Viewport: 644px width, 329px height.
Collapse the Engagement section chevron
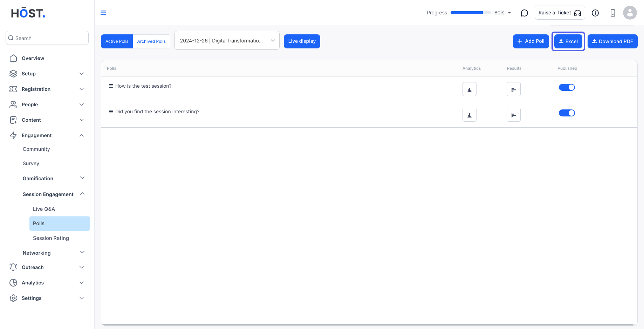pos(82,135)
